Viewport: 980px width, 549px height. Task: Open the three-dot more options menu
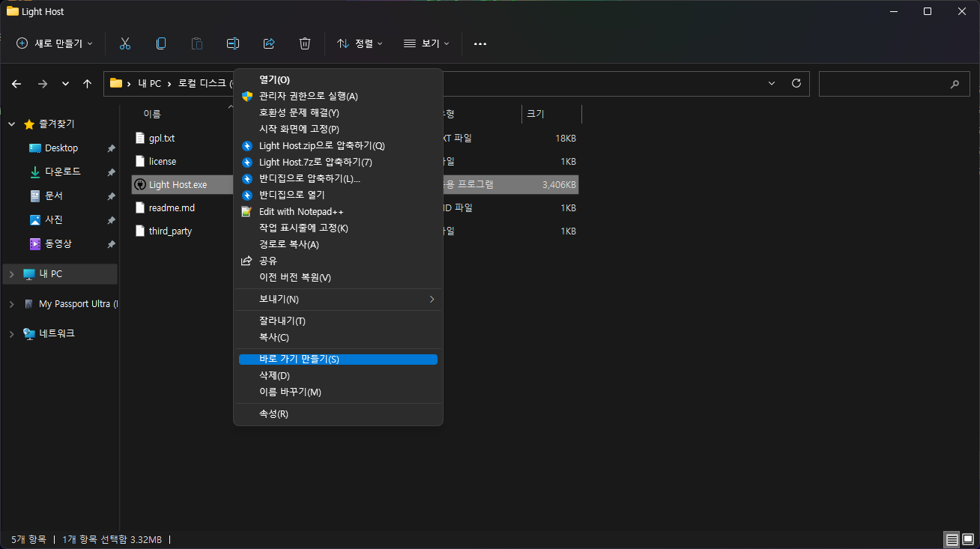(x=480, y=43)
